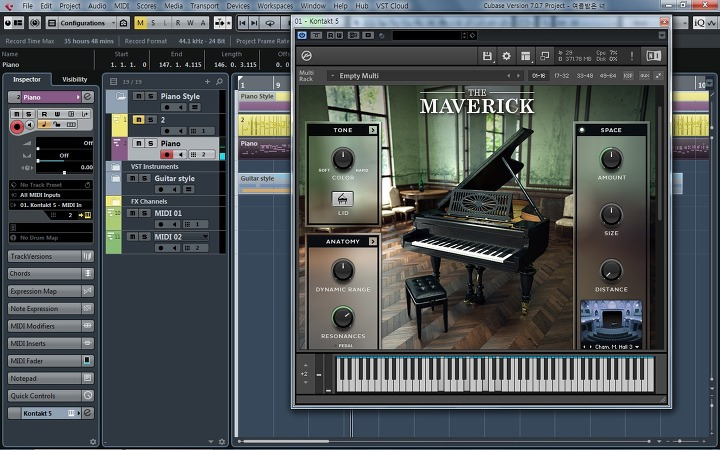The width and height of the screenshot is (720, 450).
Task: Expand the ANATOMY panel arrow
Action: (x=372, y=241)
